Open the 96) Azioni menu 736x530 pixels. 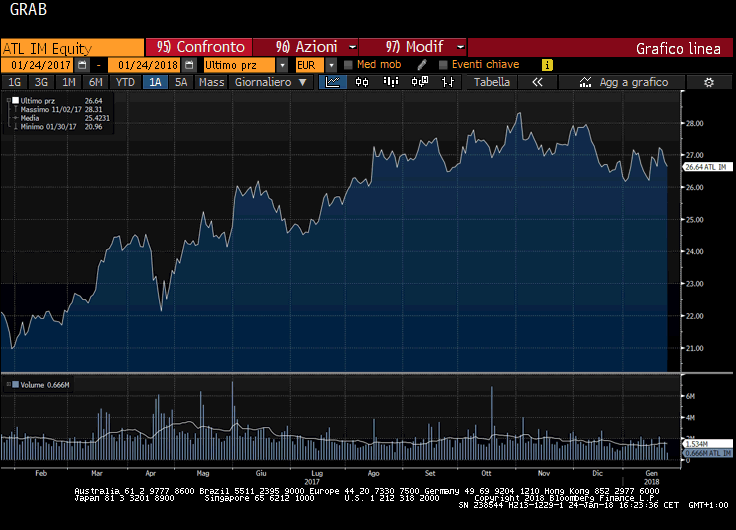click(x=306, y=47)
